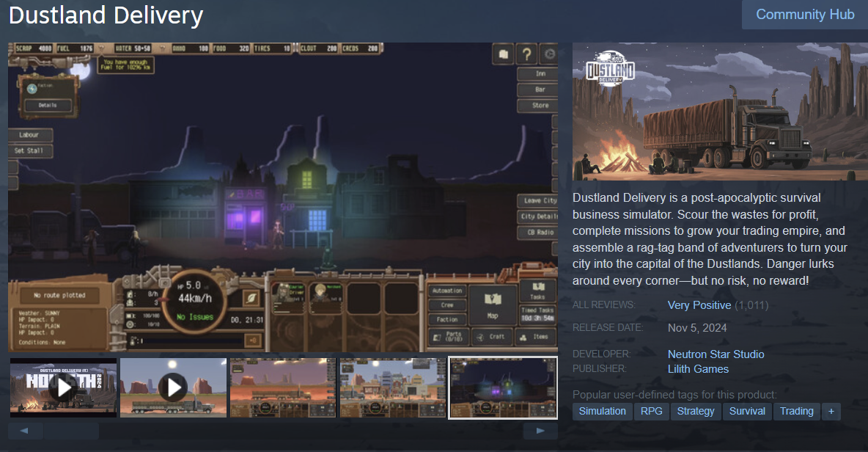The width and height of the screenshot is (868, 452).
Task: Click the Automation button in game screenshot
Action: [x=447, y=291]
